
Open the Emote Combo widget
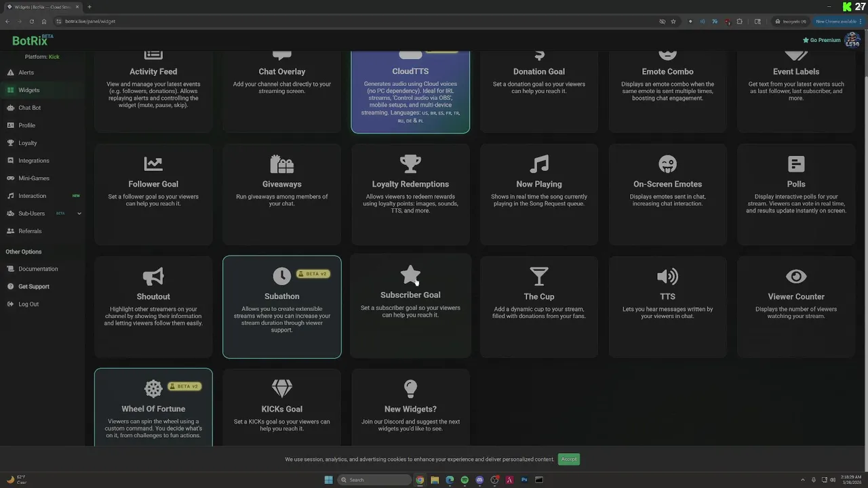(x=668, y=91)
